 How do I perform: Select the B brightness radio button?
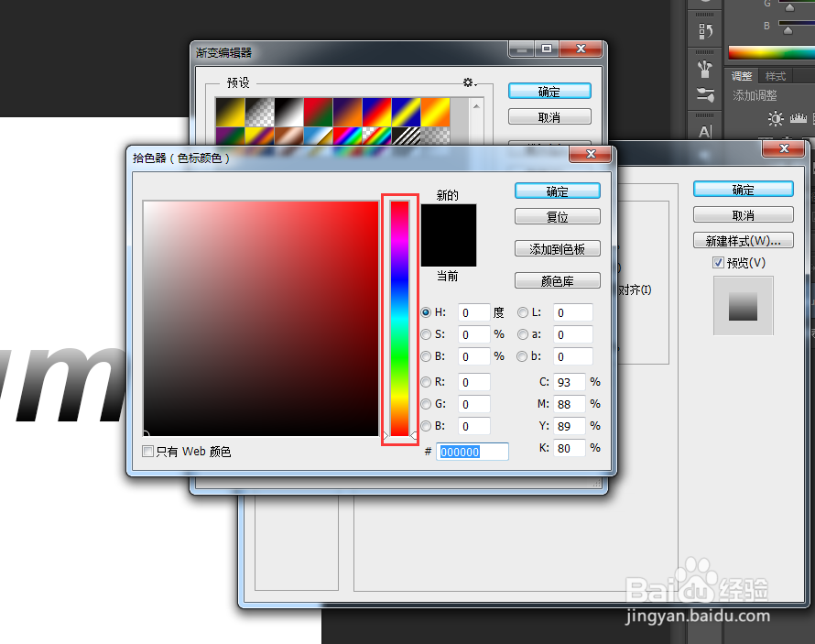pyautogui.click(x=426, y=356)
